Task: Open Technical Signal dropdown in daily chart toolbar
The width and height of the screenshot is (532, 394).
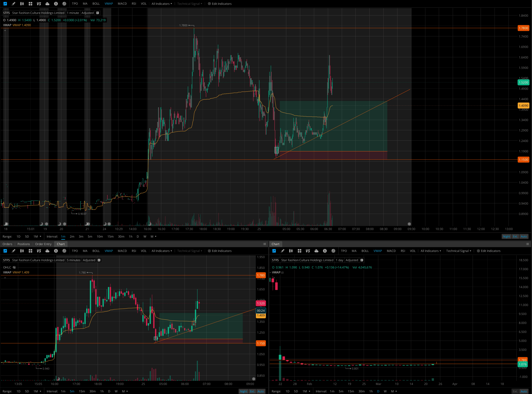Action: pos(458,251)
